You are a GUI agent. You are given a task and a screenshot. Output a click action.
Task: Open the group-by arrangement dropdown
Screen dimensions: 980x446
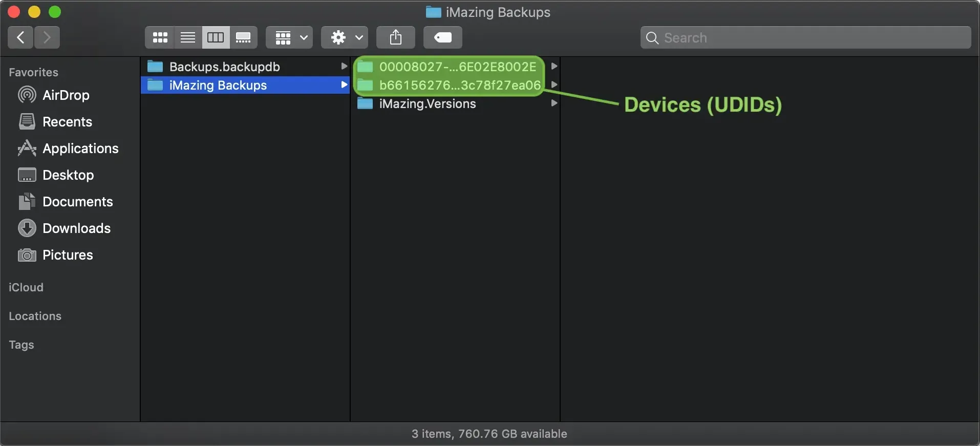click(289, 37)
